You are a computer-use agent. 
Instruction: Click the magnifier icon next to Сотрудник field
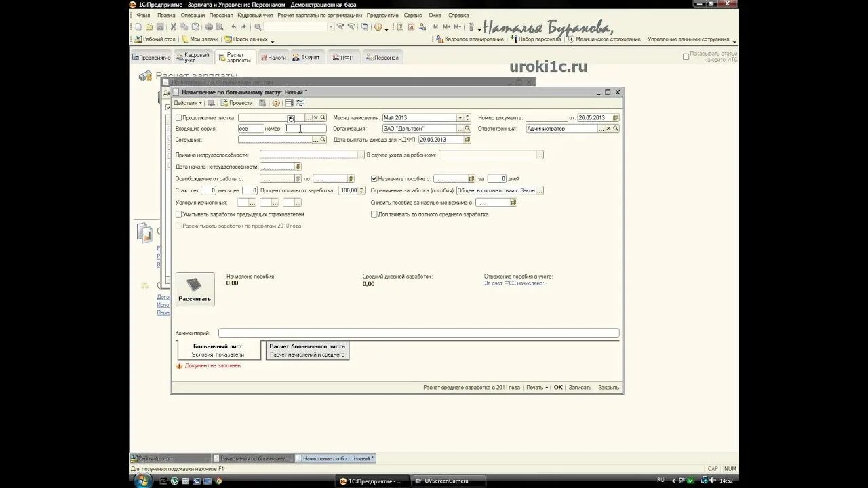point(323,140)
